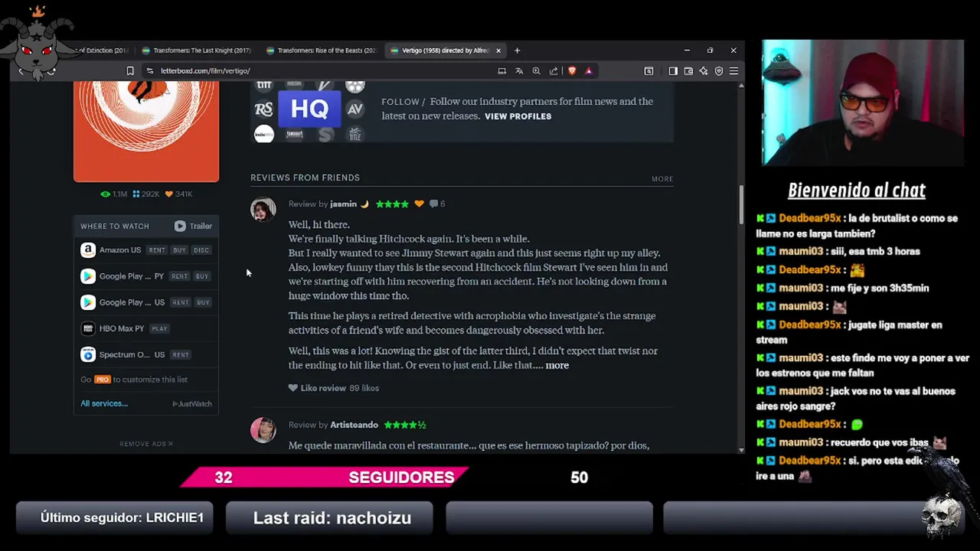Click the orange heart likes count icon
Image resolution: width=980 pixels, height=551 pixels.
pyautogui.click(x=169, y=194)
